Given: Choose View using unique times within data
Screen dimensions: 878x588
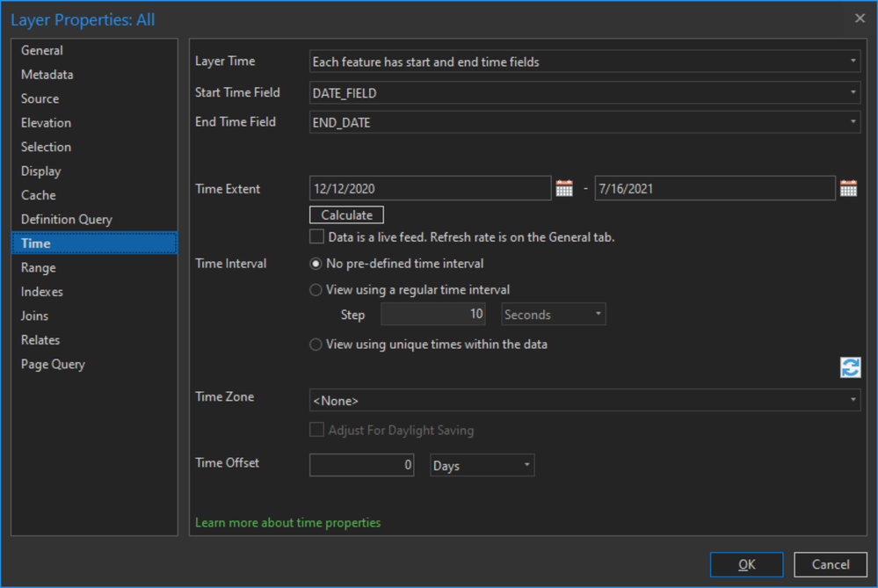Looking at the screenshot, I should (316, 345).
